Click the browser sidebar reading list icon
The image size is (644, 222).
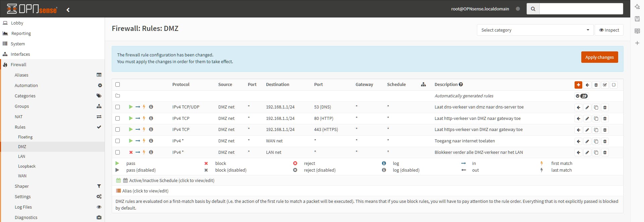(x=637, y=31)
